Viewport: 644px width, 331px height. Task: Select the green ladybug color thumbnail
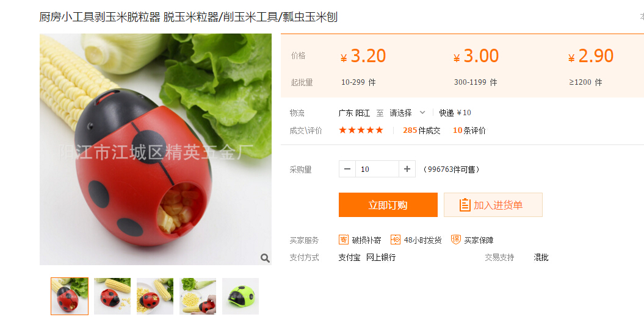241,296
